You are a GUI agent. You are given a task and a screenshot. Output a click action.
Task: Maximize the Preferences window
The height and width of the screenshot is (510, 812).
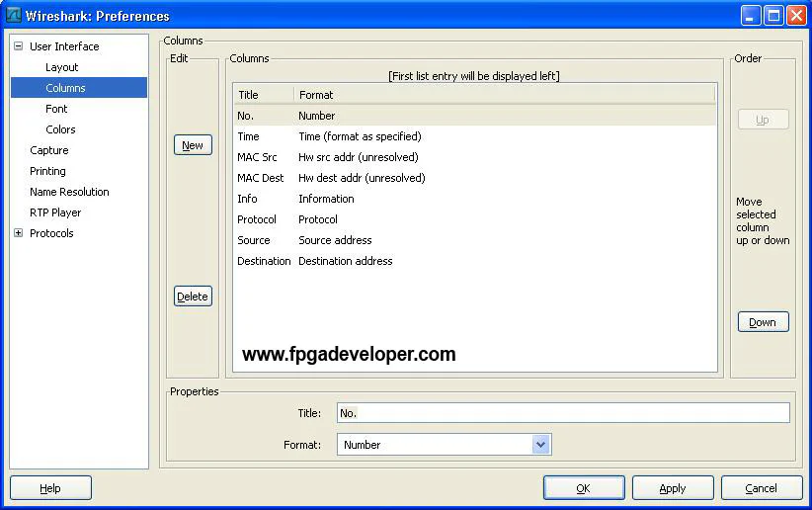pos(773,16)
